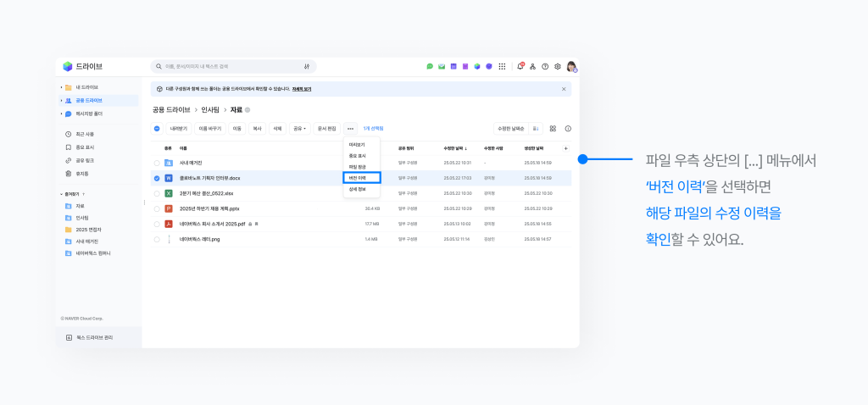Click the organization chart icon in header
This screenshot has width=868, height=405.
click(532, 66)
